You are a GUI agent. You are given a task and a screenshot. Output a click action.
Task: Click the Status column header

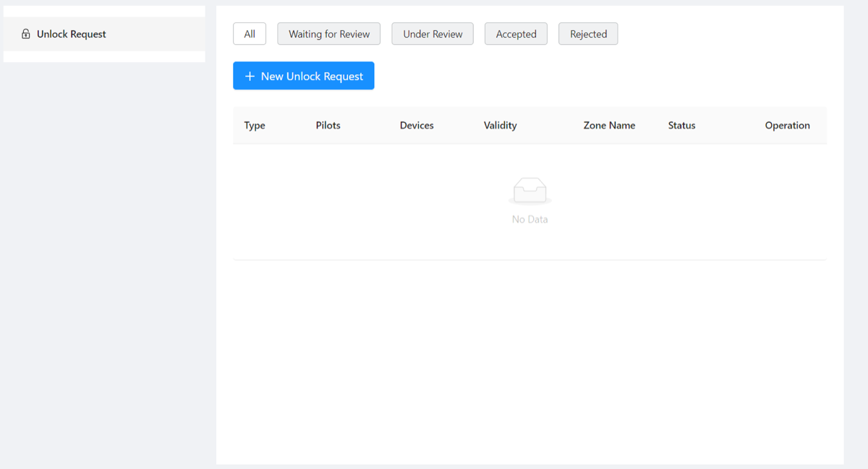point(681,125)
